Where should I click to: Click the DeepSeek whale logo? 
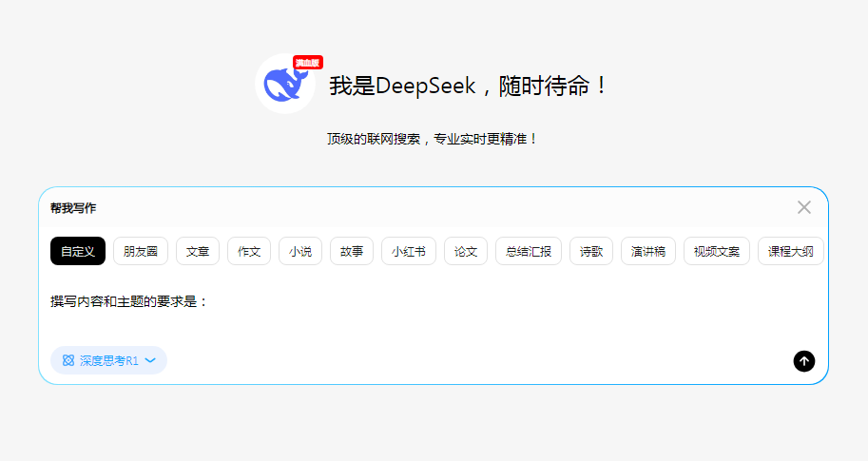pyautogui.click(x=285, y=84)
